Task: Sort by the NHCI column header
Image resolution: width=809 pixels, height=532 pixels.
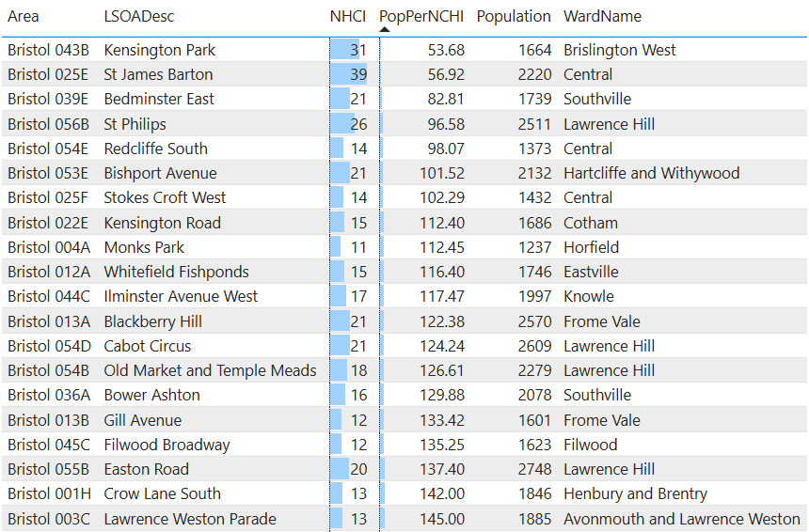Action: point(347,16)
